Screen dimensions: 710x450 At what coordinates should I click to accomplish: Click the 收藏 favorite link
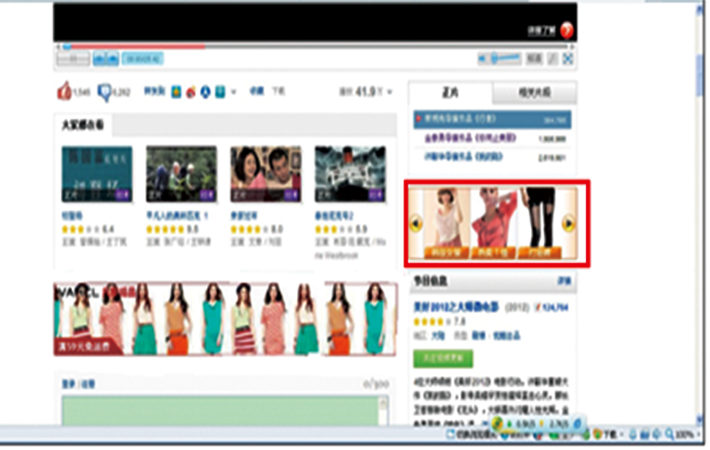257,91
